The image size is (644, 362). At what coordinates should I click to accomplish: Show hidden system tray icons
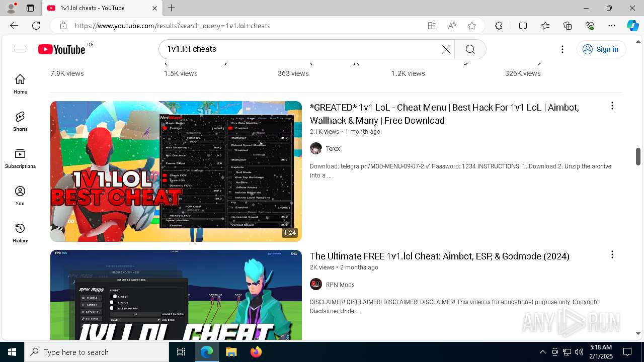click(x=542, y=352)
